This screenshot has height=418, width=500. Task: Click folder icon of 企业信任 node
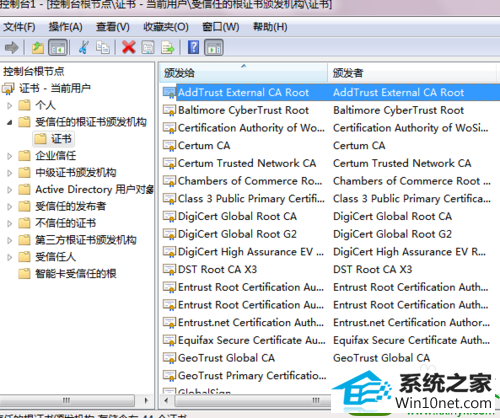click(24, 156)
